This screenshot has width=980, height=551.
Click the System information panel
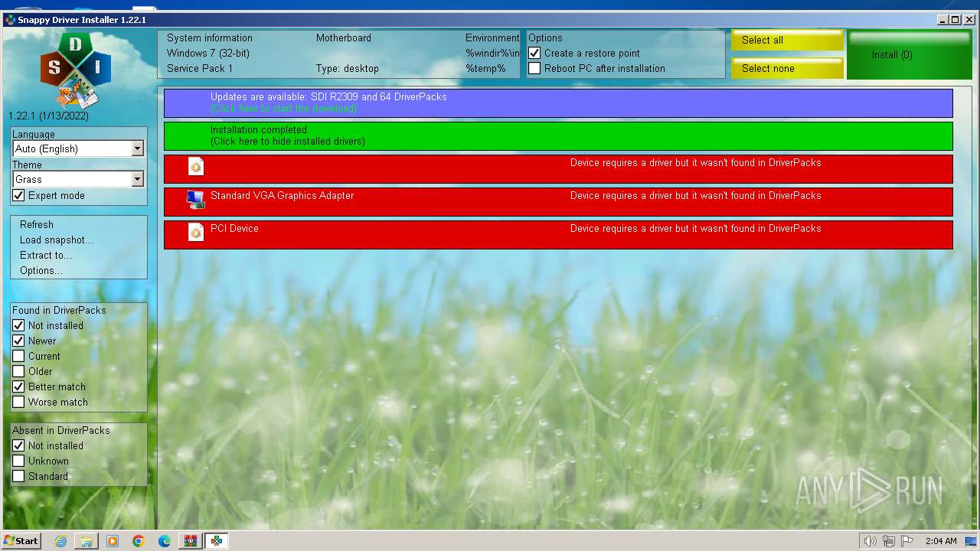pyautogui.click(x=339, y=54)
